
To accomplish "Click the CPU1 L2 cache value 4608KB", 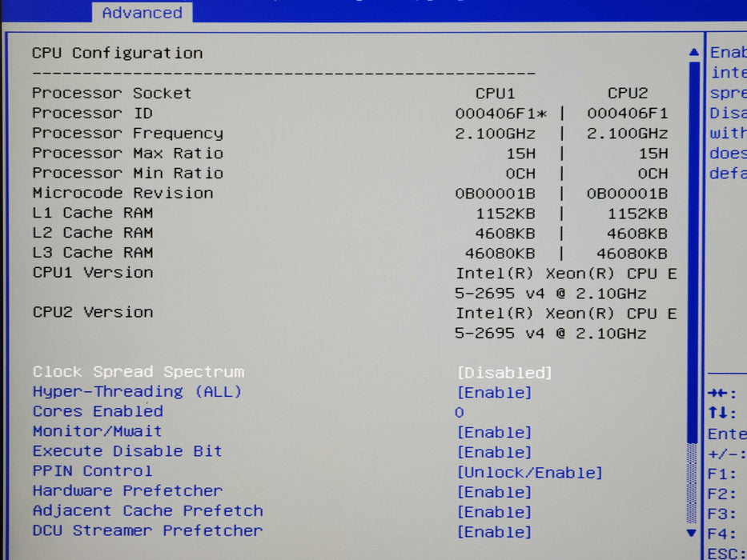I will tap(505, 234).
